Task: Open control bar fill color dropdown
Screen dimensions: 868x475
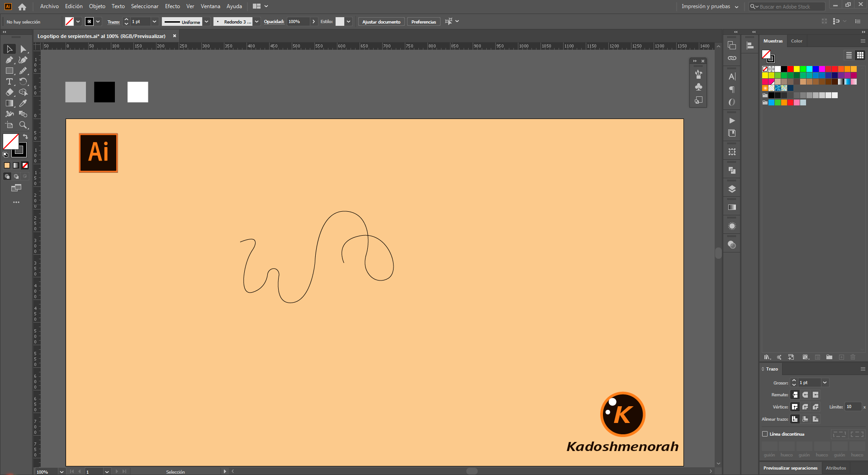Action: (x=78, y=22)
